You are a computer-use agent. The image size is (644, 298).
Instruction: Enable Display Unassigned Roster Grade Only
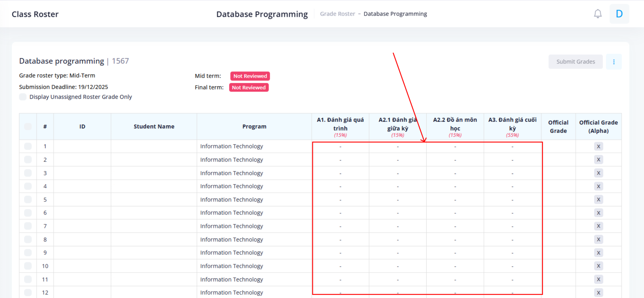[x=23, y=97]
